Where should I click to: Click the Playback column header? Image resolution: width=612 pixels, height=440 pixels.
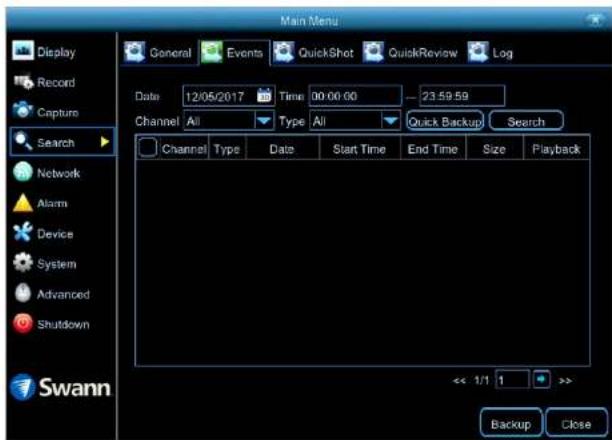click(x=556, y=149)
